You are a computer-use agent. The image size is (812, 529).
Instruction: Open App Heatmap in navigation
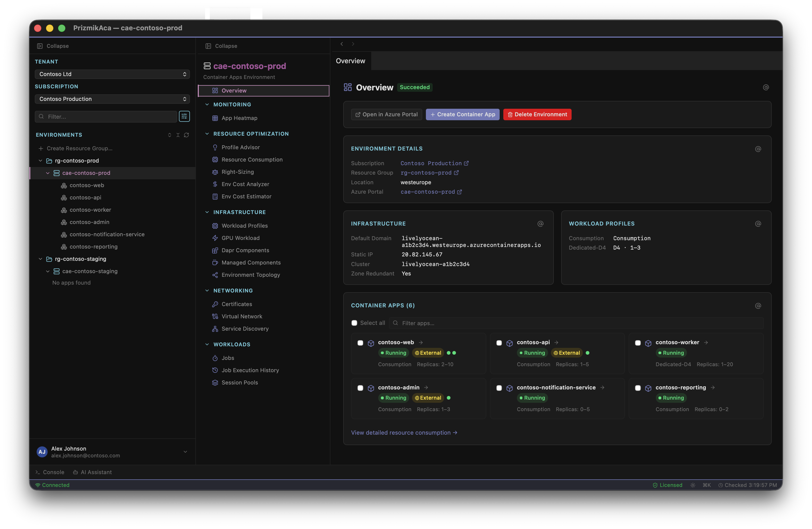pos(239,118)
